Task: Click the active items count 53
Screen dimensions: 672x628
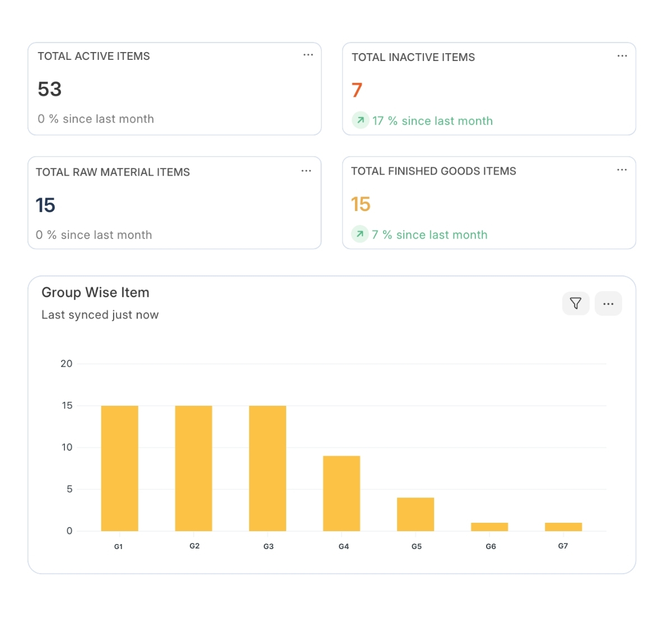Action: pos(50,90)
